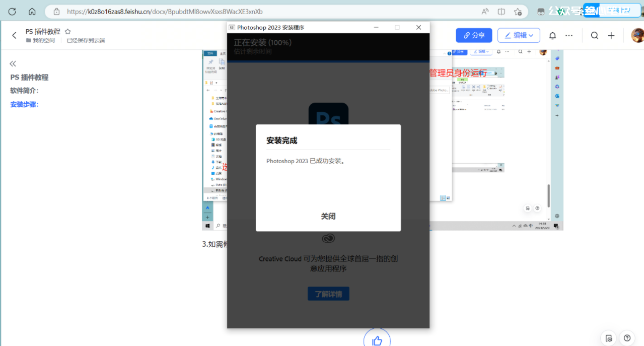Open the user avatar profile

pyautogui.click(x=637, y=35)
